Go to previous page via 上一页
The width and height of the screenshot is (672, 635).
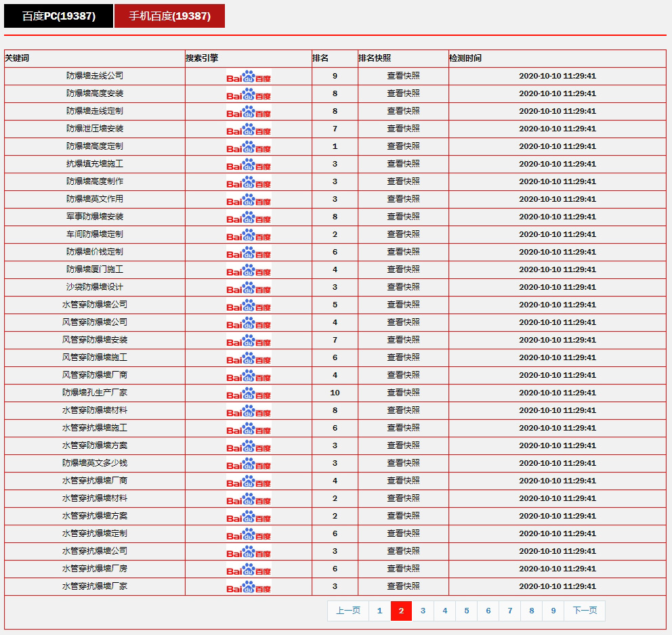(348, 611)
